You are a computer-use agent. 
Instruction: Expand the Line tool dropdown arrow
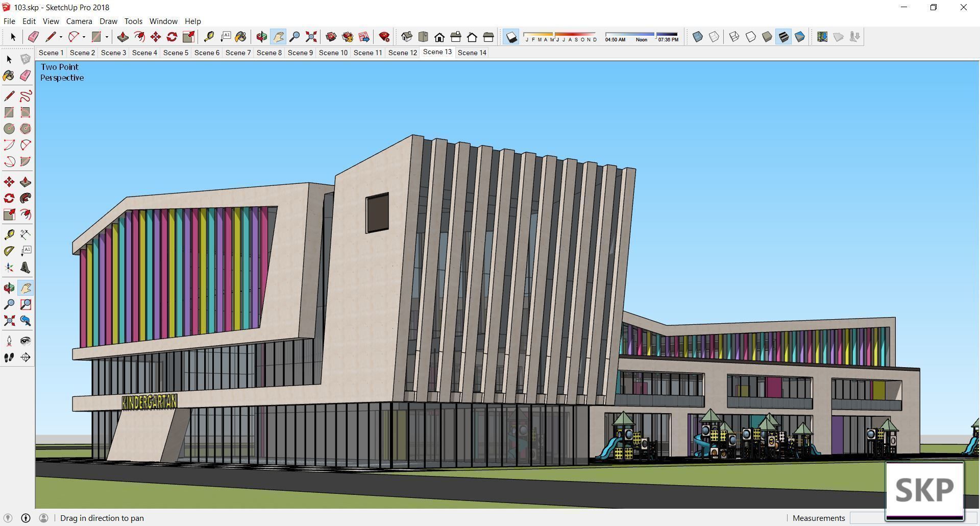pyautogui.click(x=61, y=37)
